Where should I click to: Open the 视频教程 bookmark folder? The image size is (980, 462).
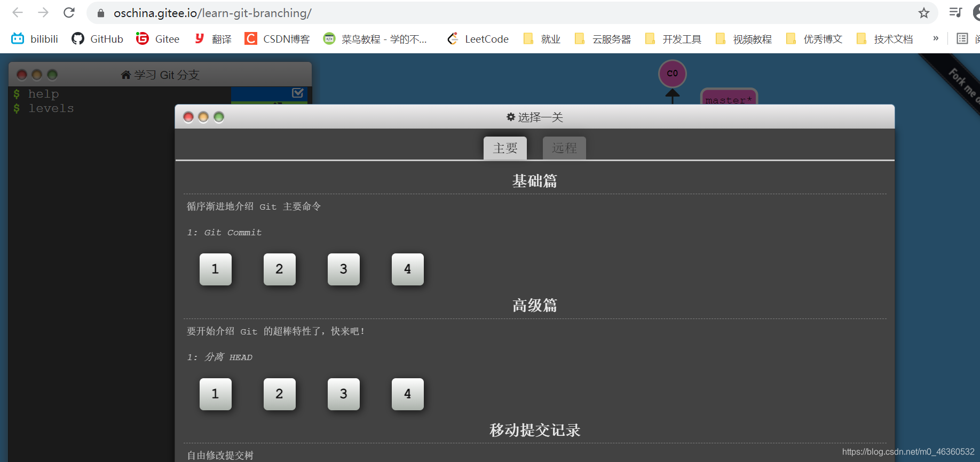pos(744,39)
